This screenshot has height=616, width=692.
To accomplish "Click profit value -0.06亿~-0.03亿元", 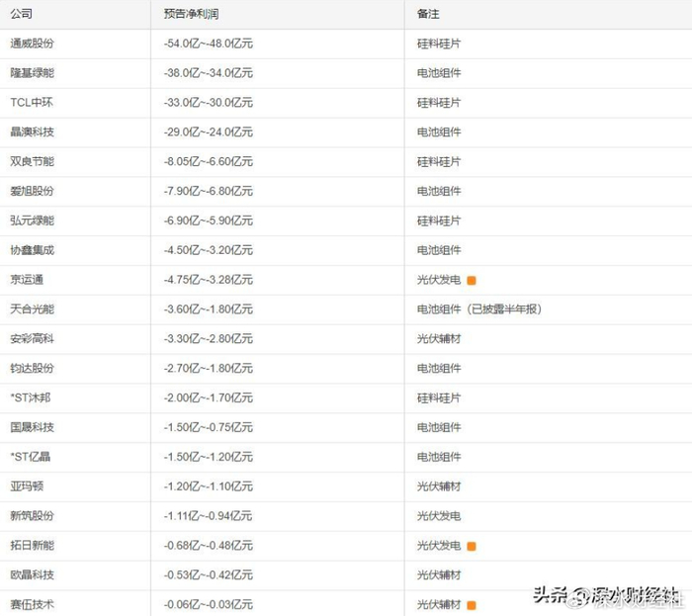I will click(209, 604).
